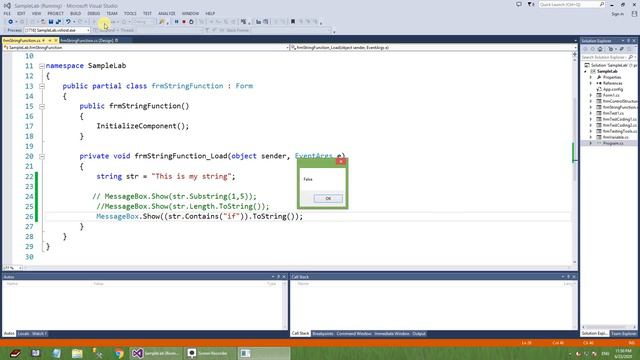The height and width of the screenshot is (360, 640).
Task: Open Chrome from the taskbar
Action: (119, 353)
